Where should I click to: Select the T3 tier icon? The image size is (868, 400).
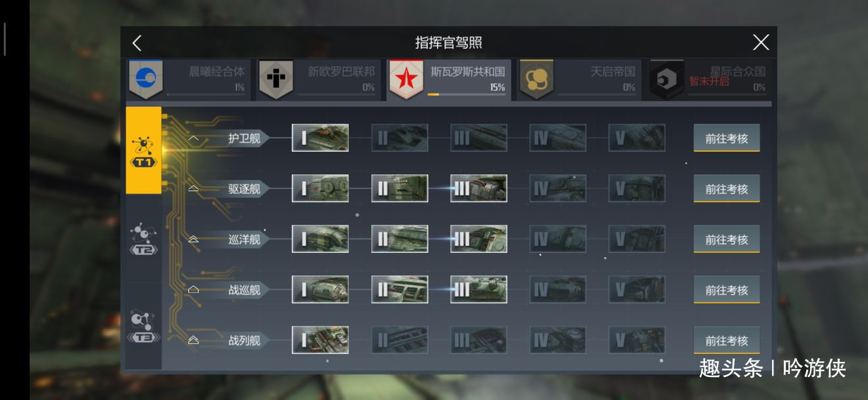143,326
